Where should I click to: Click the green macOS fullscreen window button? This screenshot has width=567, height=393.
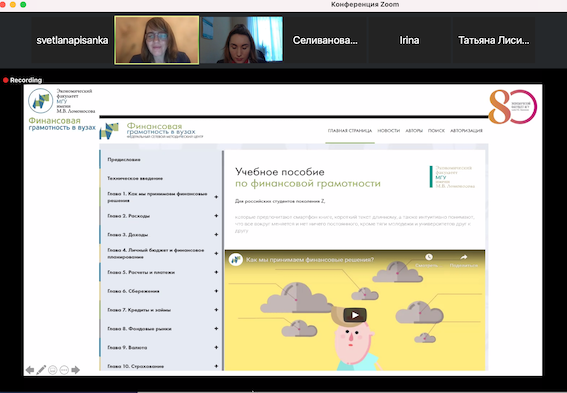click(23, 4)
